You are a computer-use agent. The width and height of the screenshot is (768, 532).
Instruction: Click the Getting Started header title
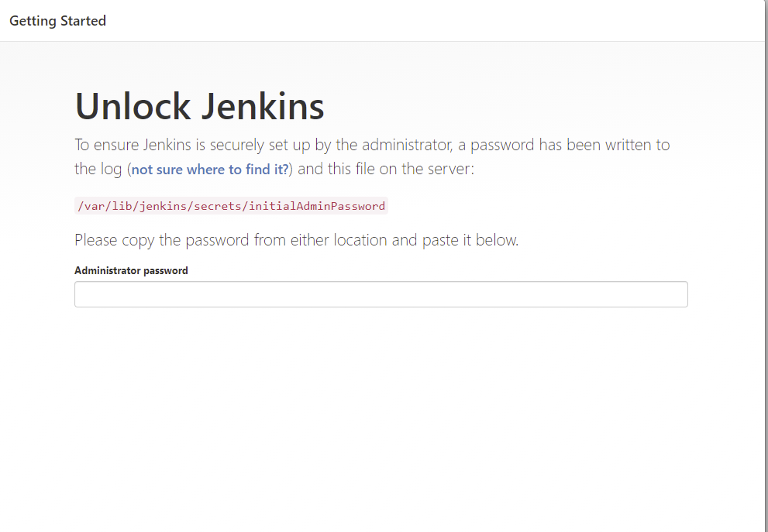coord(58,21)
